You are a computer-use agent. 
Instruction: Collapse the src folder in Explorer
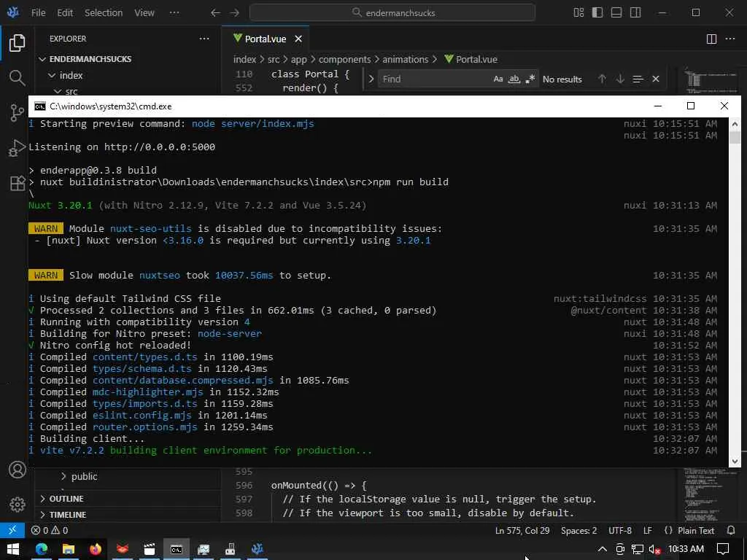click(71, 91)
